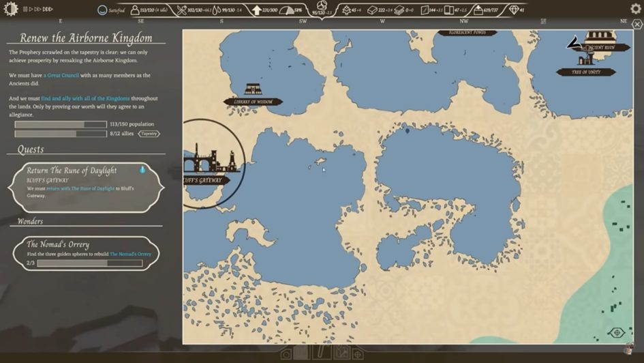Viewport: 644px width, 363px height.
Task: Click the center-on-kingdom target map button
Action: tap(617, 332)
